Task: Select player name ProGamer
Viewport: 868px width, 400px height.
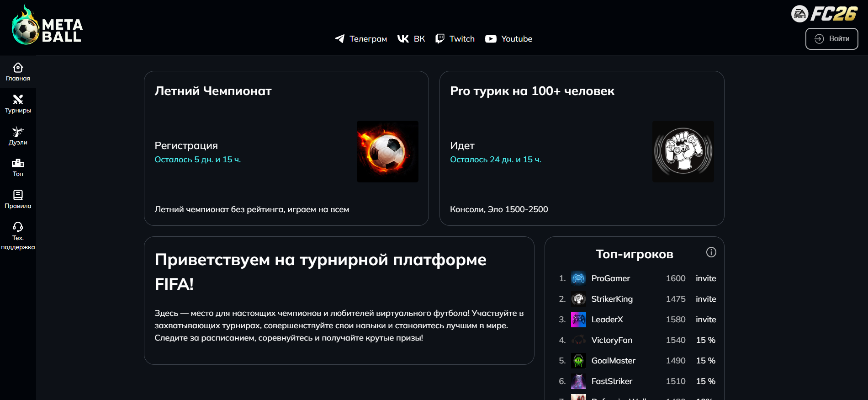Action: (610, 278)
